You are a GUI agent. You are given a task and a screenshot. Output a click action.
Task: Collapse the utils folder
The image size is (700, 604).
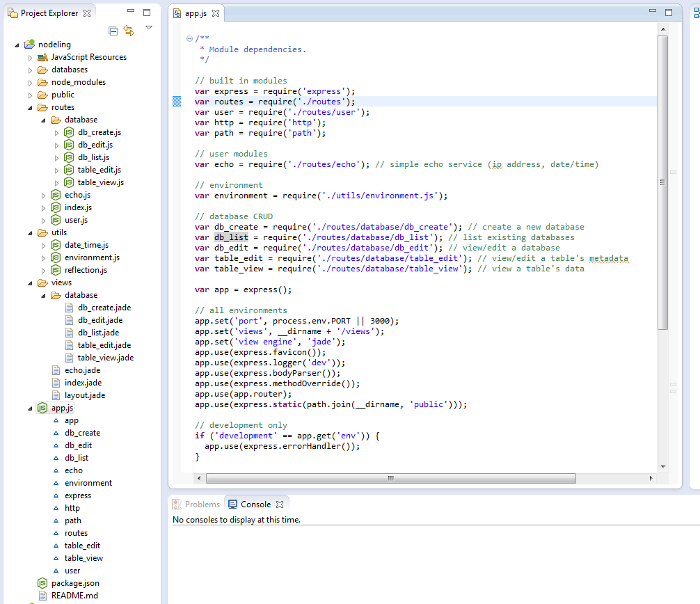tap(30, 232)
